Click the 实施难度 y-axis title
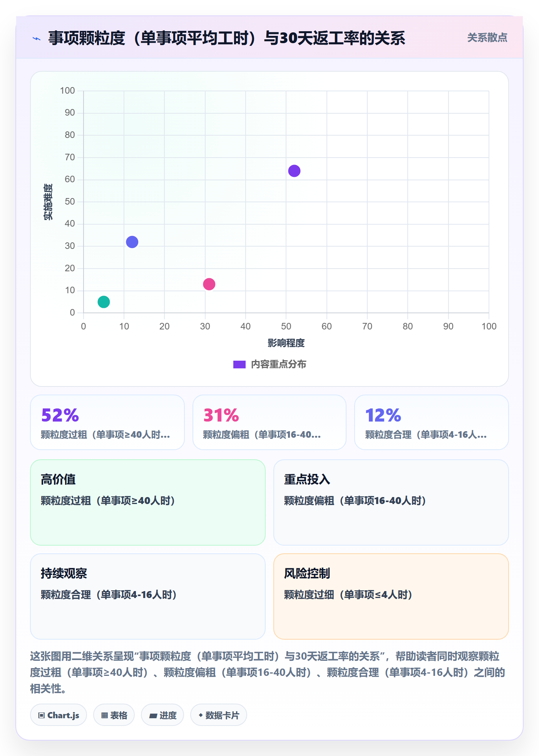The image size is (539, 756). point(48,202)
